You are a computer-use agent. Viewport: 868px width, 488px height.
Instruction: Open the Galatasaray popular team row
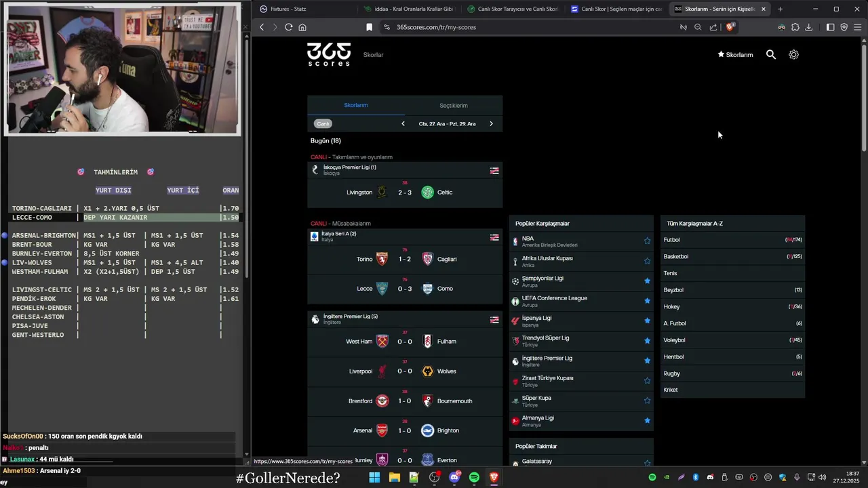581,462
